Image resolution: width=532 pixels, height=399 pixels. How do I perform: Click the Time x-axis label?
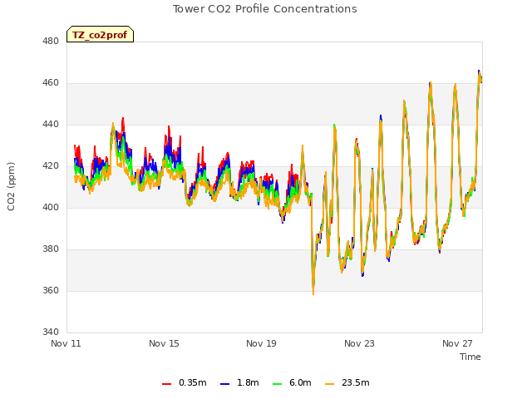coord(470,357)
